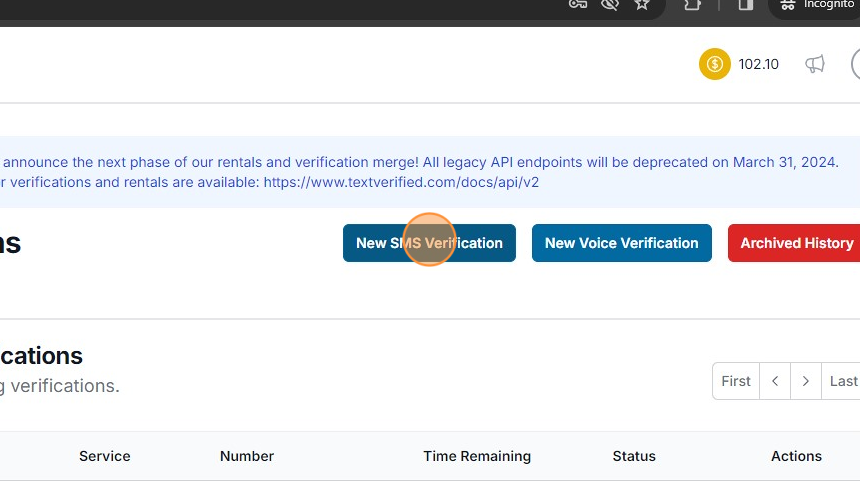This screenshot has width=860, height=481.
Task: Click the Status column header
Action: 634,456
